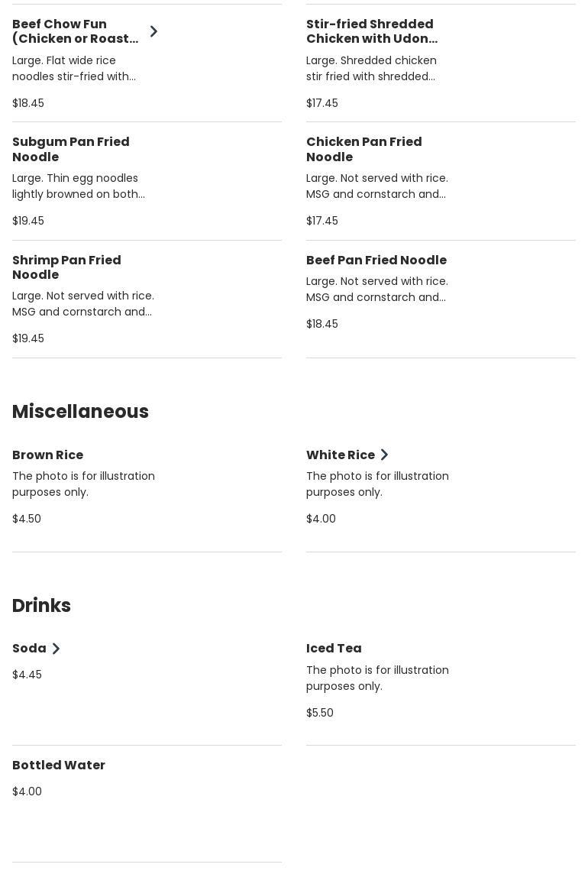Click the Iced Tea $5.50 price
The width and height of the screenshot is (588, 874).
pyautogui.click(x=320, y=713)
